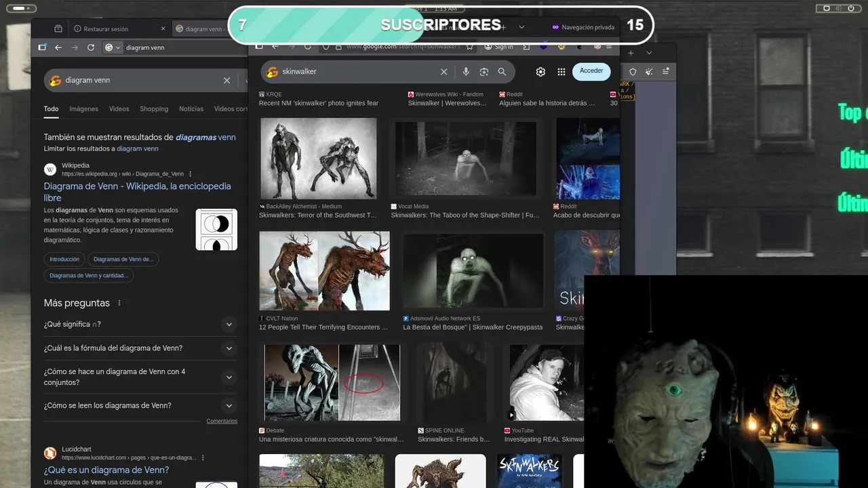Expand '¿Cómo se leen los diagramas de Venn?'
868x488 pixels.
point(140,405)
